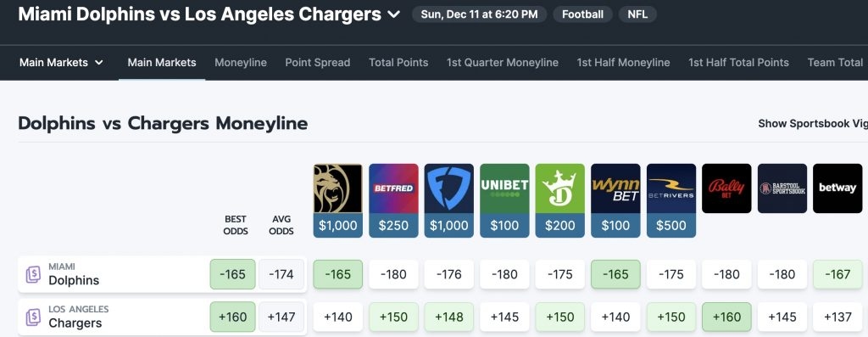The image size is (868, 337).
Task: Open the BetRivers sportsbook logo
Action: (x=671, y=188)
